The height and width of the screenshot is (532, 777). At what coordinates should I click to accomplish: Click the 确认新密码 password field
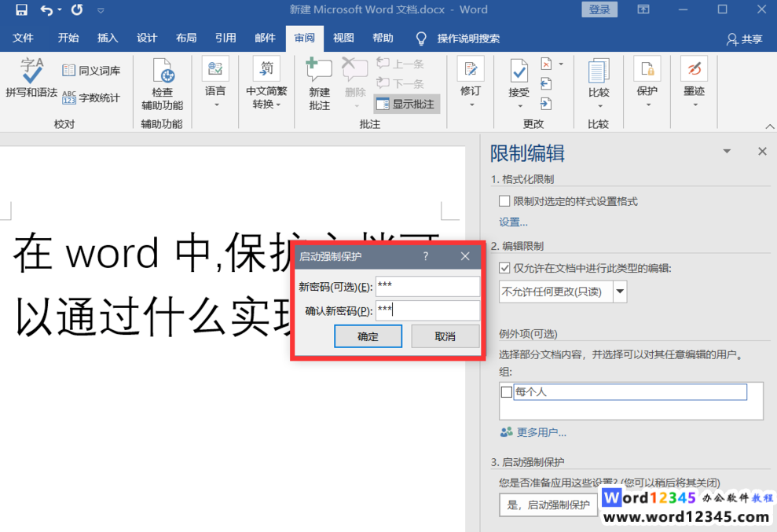pos(427,311)
